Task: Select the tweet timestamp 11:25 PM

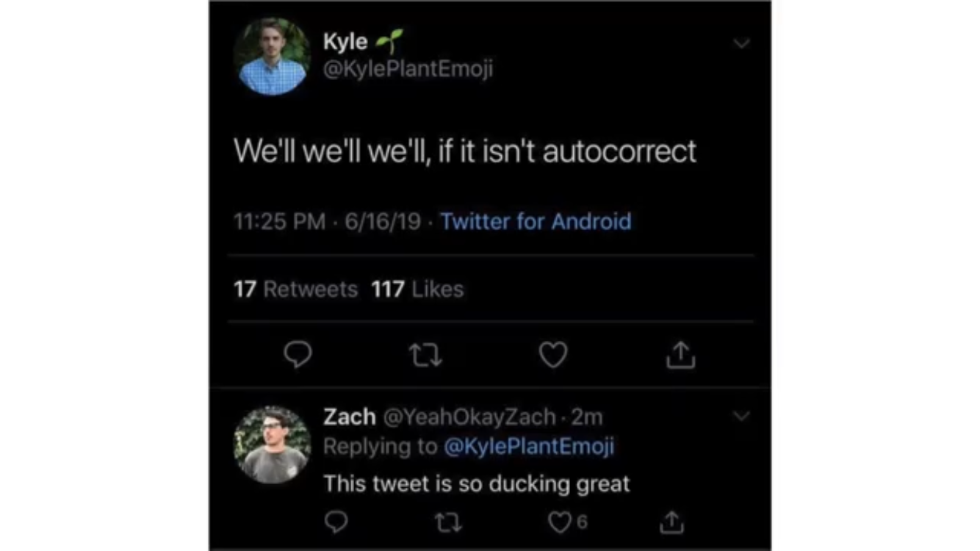Action: (x=279, y=221)
